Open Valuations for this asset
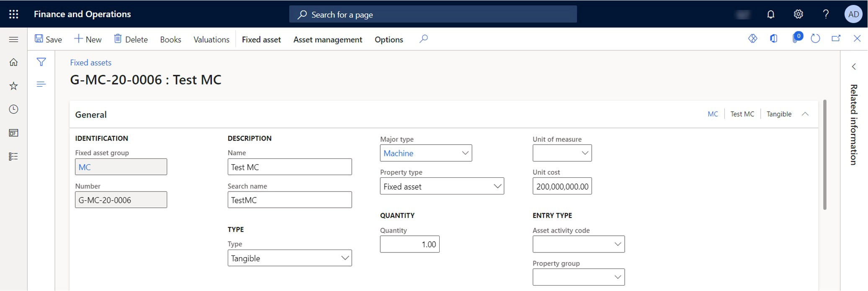The height and width of the screenshot is (291, 868). click(211, 39)
